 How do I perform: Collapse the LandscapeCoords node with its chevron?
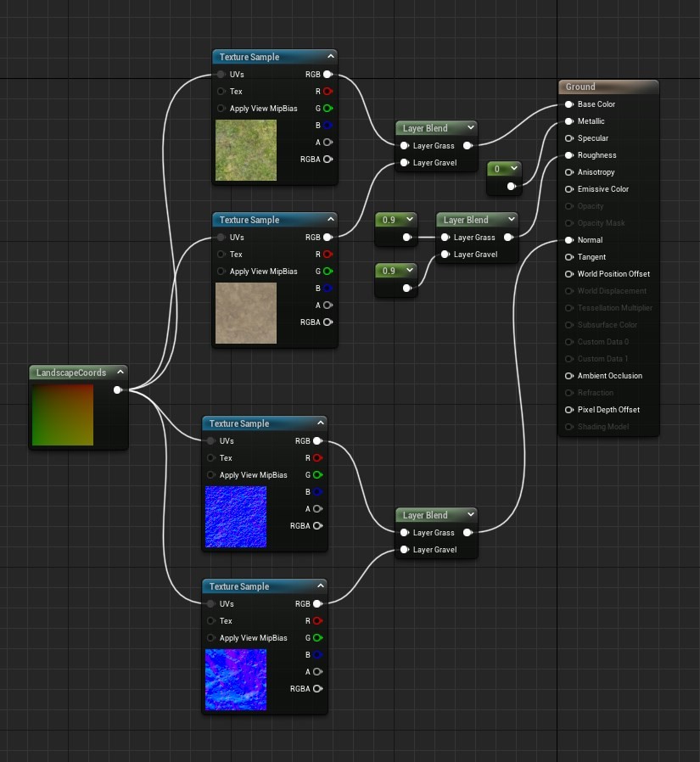tap(120, 372)
